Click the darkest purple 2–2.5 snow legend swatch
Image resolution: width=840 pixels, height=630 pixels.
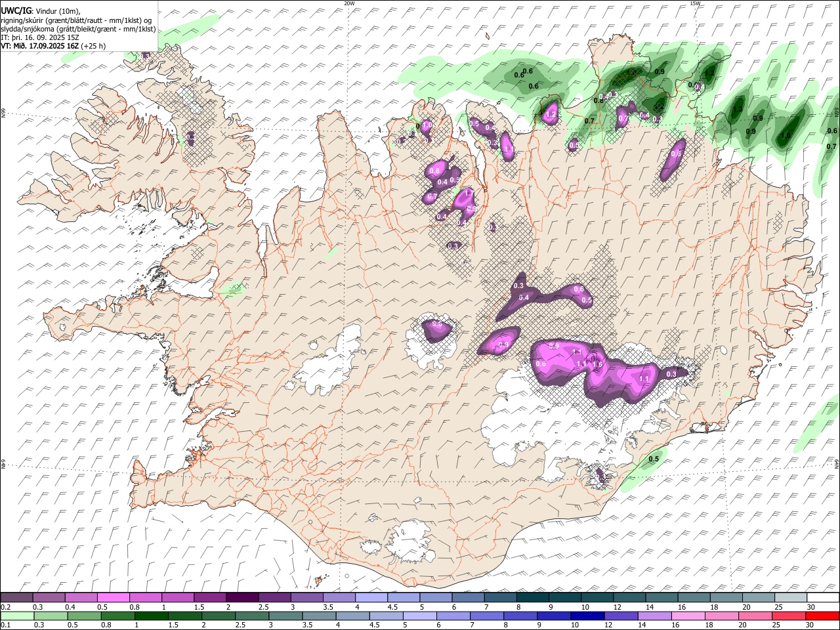click(x=242, y=598)
